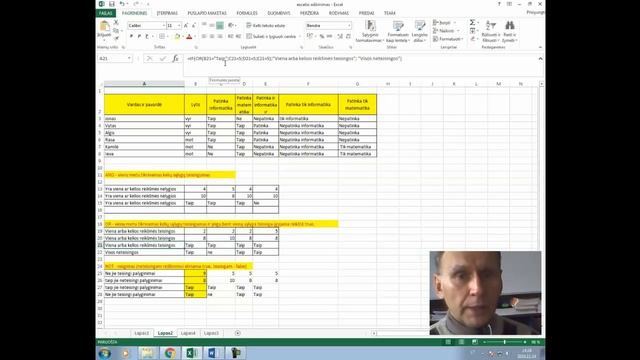Image resolution: width=640 pixels, height=360 pixels.
Task: Open Format as Table gallery
Action: click(x=398, y=31)
